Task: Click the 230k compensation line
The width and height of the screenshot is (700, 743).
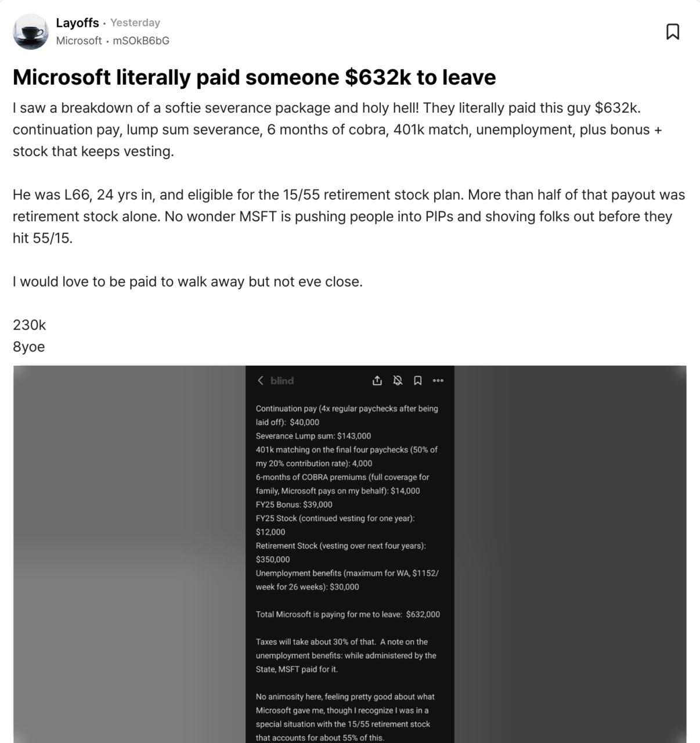Action: click(30, 325)
